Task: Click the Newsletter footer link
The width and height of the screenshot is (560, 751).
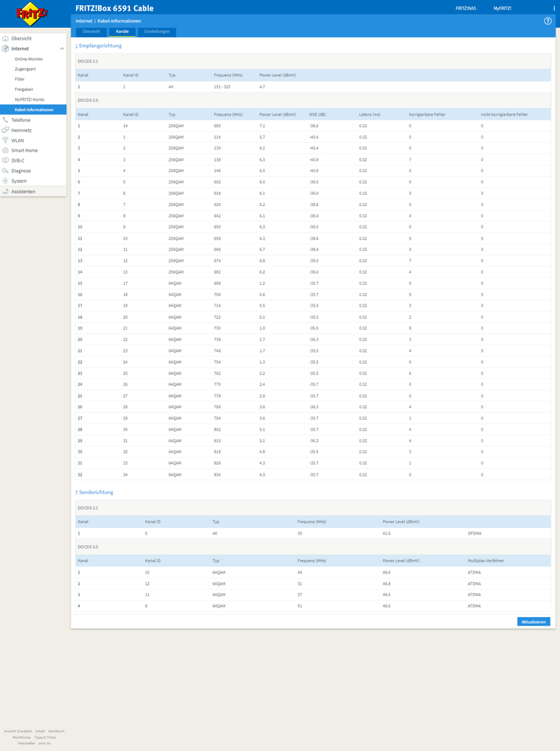Action: click(27, 743)
